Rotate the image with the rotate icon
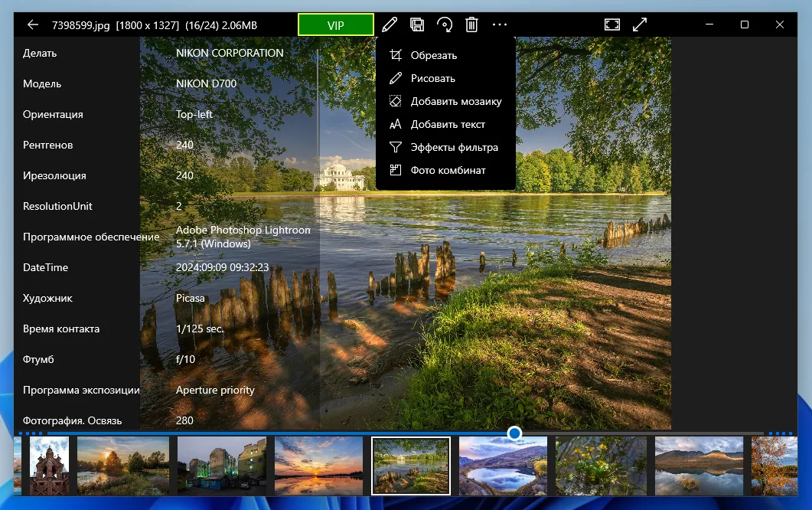The width and height of the screenshot is (812, 510). (x=445, y=25)
